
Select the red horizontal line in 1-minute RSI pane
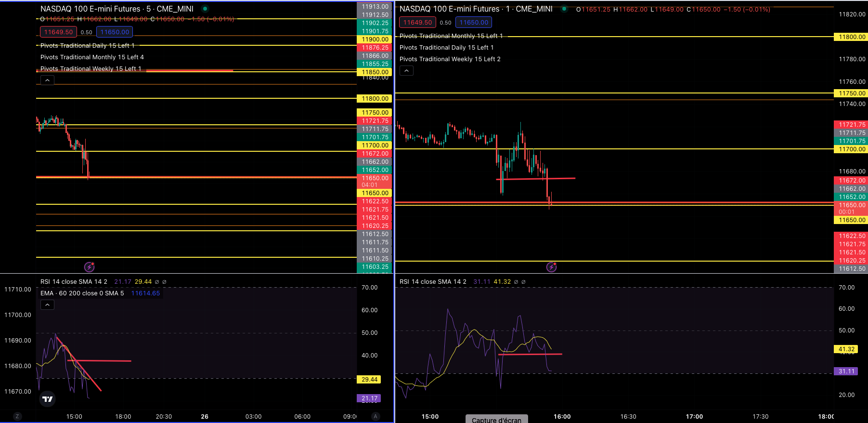530,355
